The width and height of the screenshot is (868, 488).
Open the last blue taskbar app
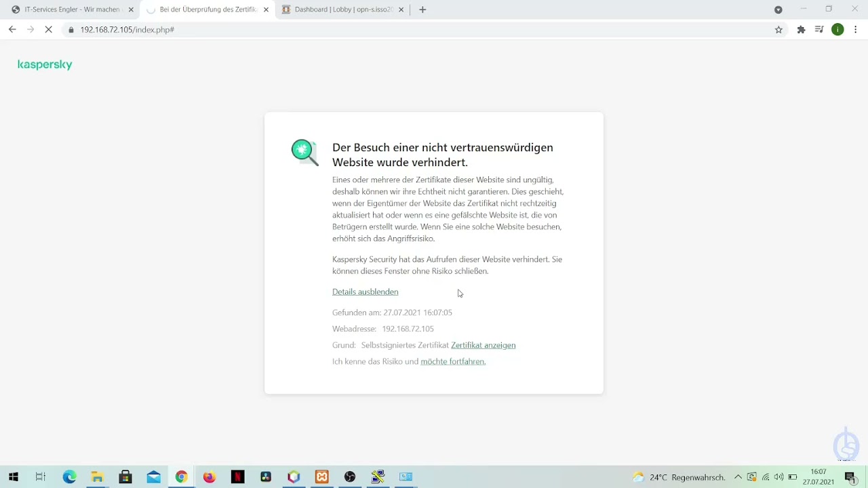(x=406, y=477)
